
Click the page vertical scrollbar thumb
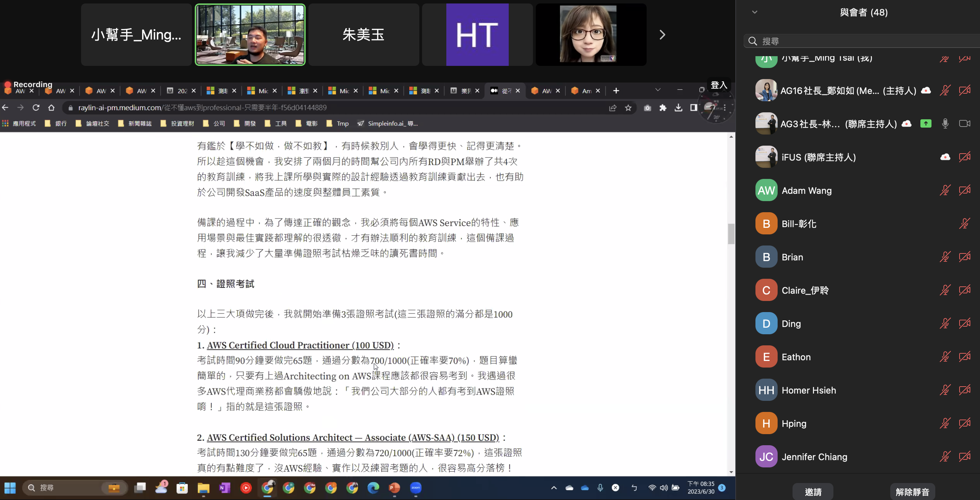pos(731,234)
